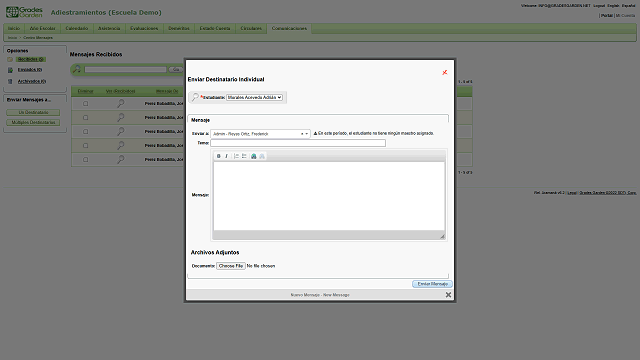Tick the second message row checkbox
Screen dimensions: 640x360
point(86,118)
